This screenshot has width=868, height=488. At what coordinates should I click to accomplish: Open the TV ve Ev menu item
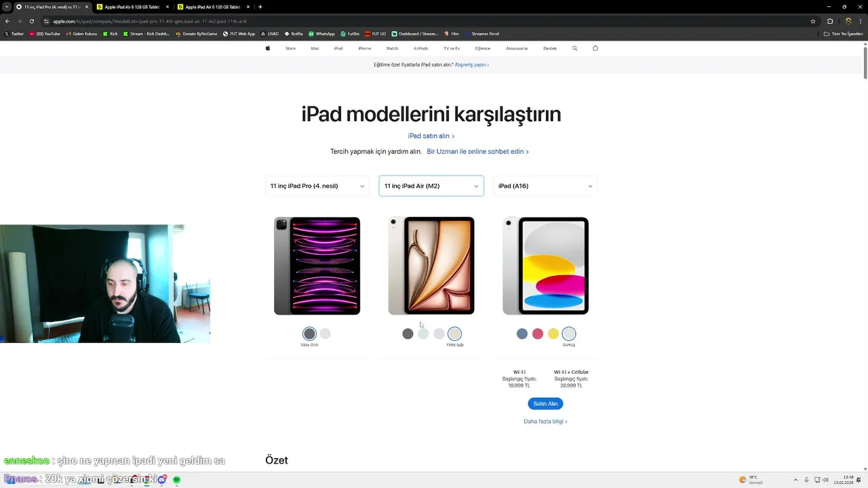click(x=452, y=48)
